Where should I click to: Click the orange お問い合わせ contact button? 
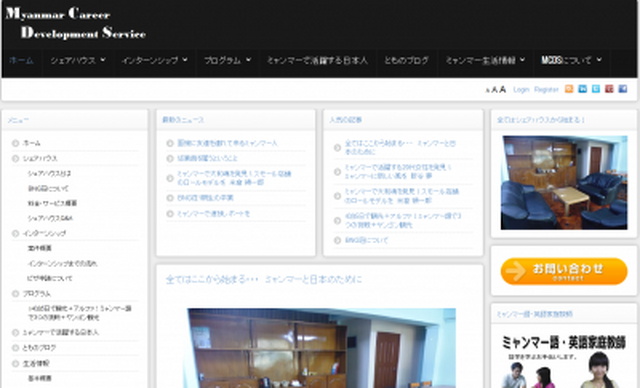[x=564, y=271]
